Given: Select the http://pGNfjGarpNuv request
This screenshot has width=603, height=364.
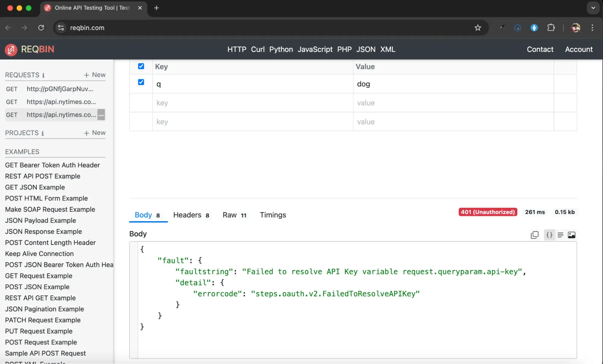Looking at the screenshot, I should coord(56,89).
